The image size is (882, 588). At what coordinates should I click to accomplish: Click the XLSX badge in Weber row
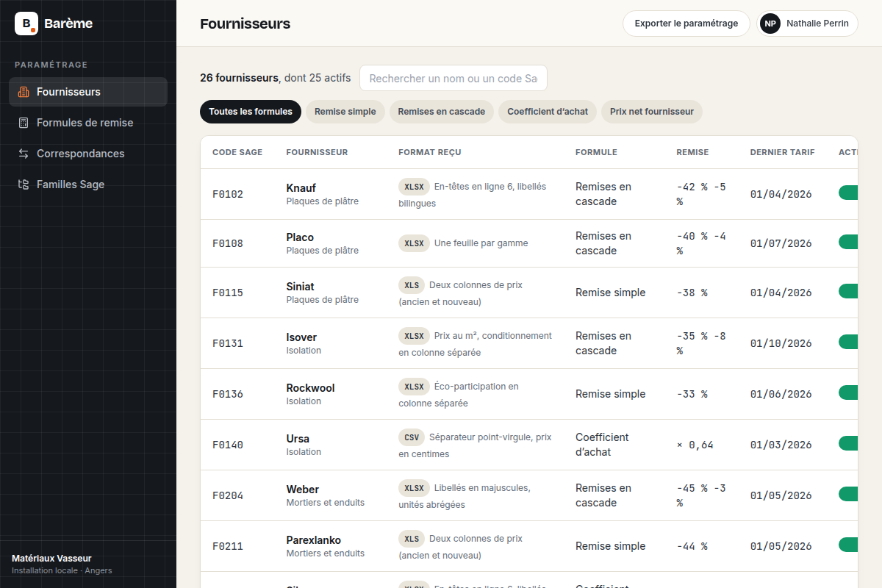click(x=414, y=488)
